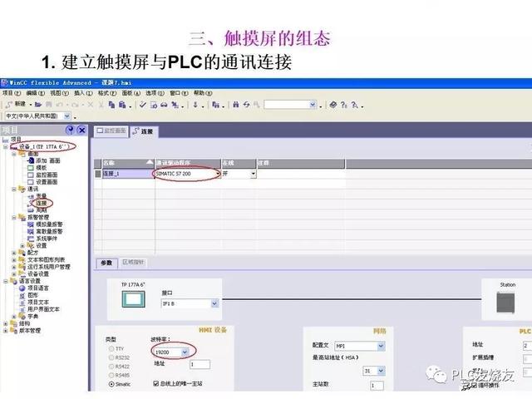Image resolution: width=532 pixels, height=399 pixels.
Task: Open the 接口 interface dropdown (IF1 B)
Action: [x=214, y=304]
